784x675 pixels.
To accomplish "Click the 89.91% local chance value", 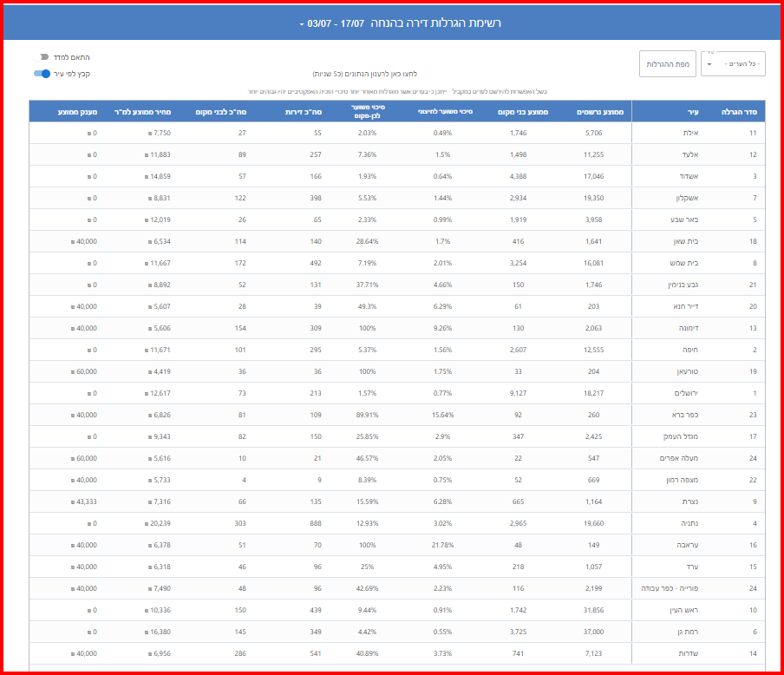I will (367, 416).
